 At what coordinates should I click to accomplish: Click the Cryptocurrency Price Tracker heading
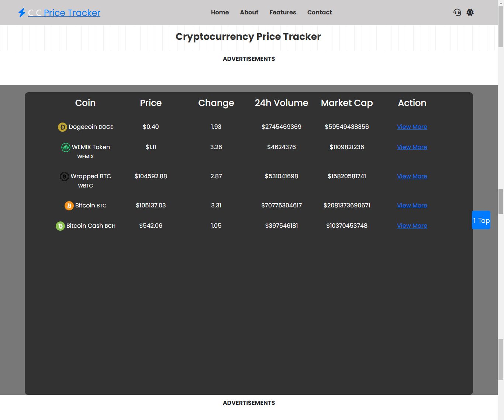pos(248,37)
